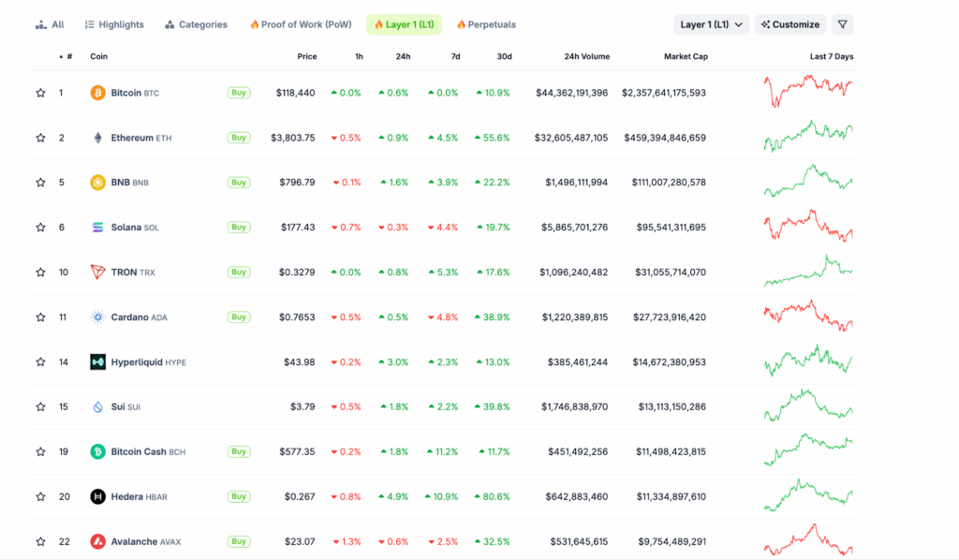Sort by 1h change column
Viewport: 959px width, 560px height.
point(359,56)
